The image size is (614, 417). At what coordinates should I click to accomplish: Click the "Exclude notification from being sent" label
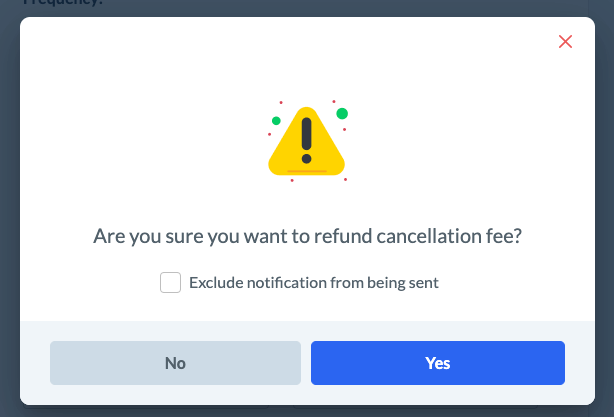pos(314,283)
